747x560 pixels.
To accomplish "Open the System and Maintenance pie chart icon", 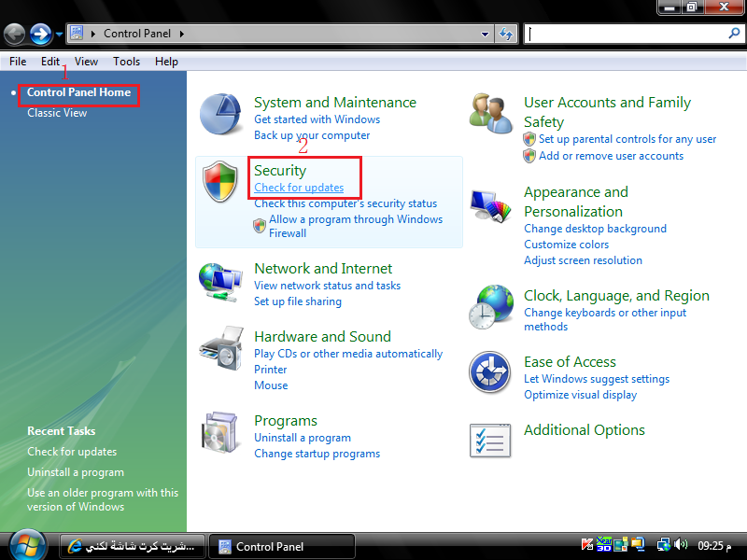I will 220,114.
